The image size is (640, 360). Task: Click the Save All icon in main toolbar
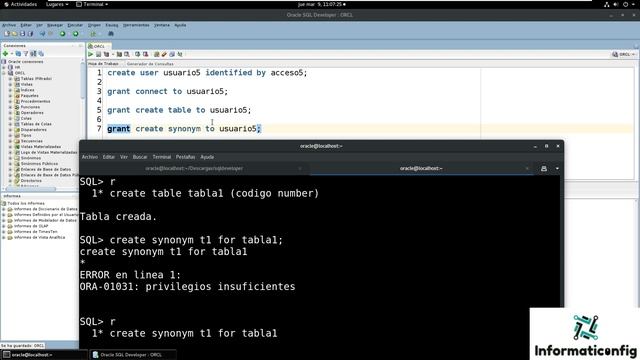[30, 34]
